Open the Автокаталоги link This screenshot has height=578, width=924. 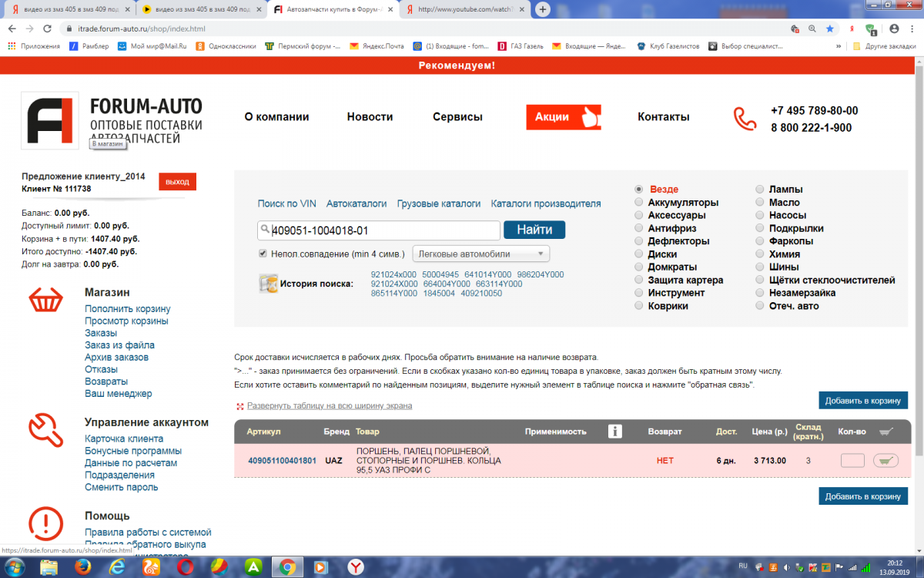[x=357, y=204]
